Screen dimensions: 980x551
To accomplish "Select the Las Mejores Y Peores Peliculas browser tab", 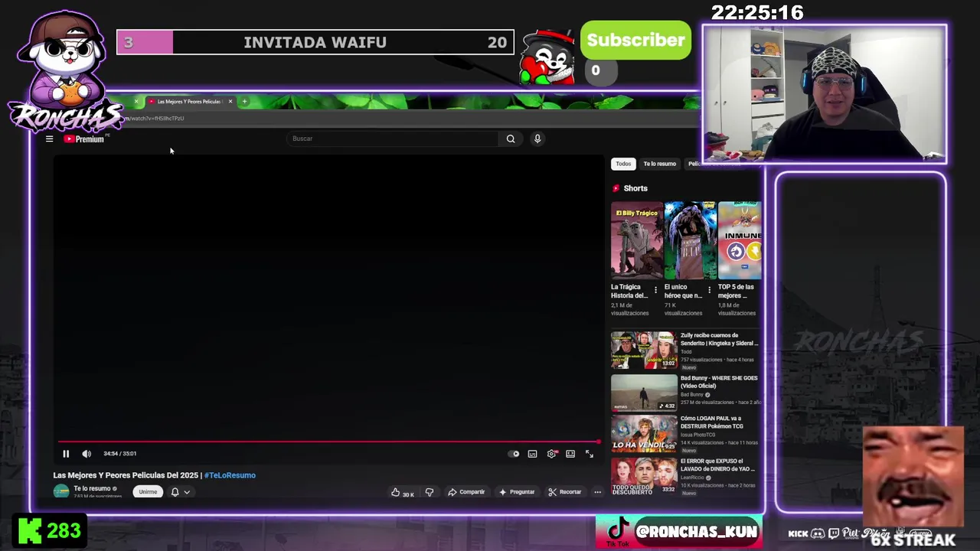I will (189, 101).
